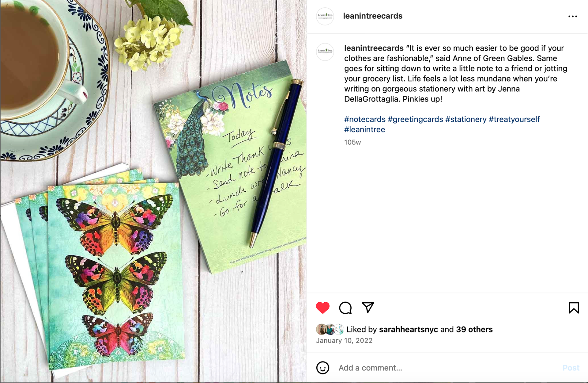This screenshot has width=588, height=383.
Task: Open comments via speech bubble icon
Action: (345, 308)
